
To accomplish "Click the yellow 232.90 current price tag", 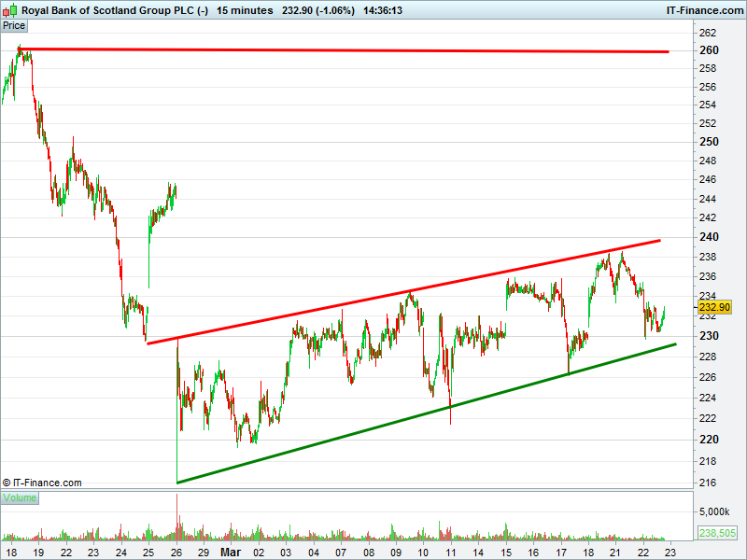I will (x=714, y=307).
